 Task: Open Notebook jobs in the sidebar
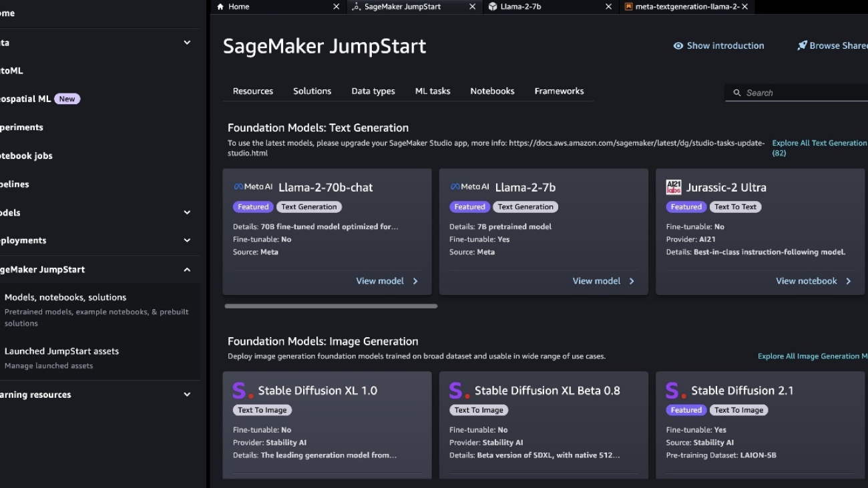(26, 156)
